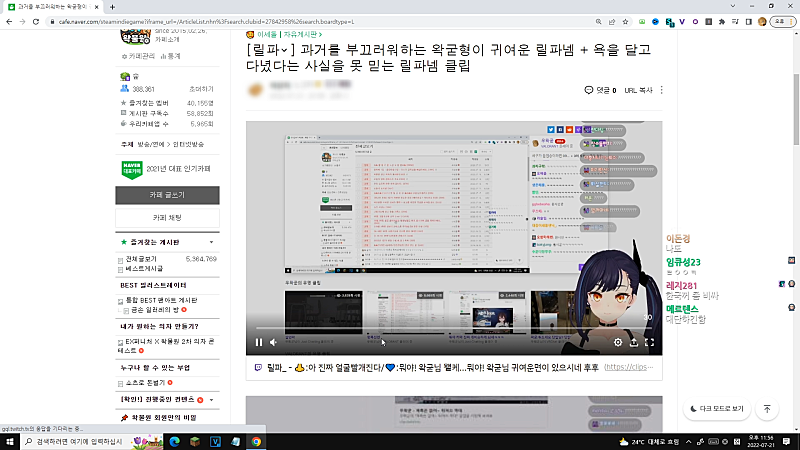Open 통합 BEST 팬아트 게시판
This screenshot has height=450, width=800.
pyautogui.click(x=161, y=301)
